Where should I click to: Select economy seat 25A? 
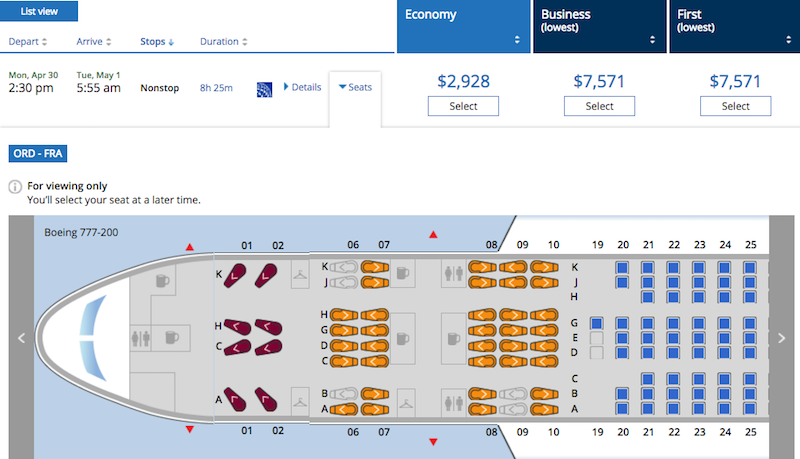click(x=749, y=409)
